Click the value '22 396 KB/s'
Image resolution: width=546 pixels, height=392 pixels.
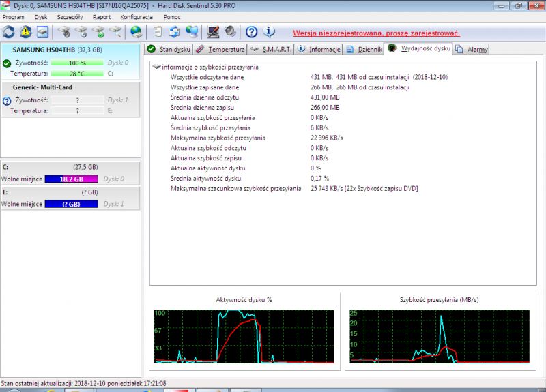(x=327, y=138)
